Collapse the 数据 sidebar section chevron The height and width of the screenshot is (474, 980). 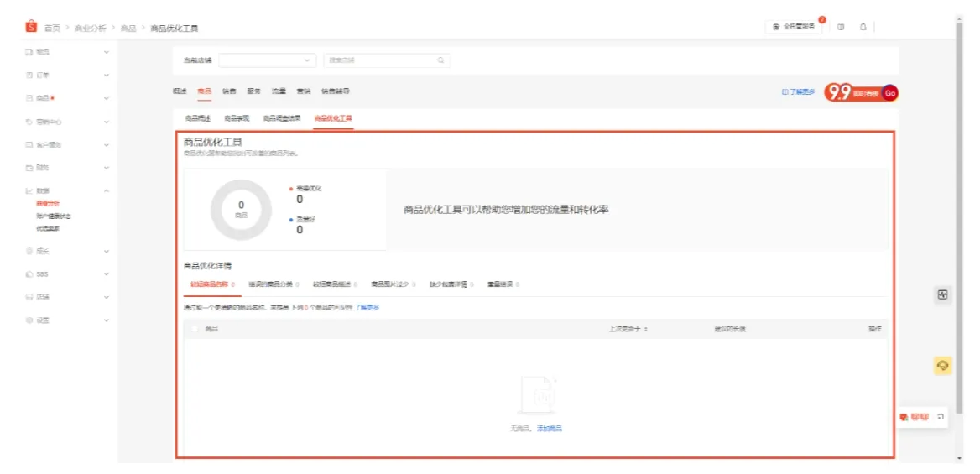point(107,190)
